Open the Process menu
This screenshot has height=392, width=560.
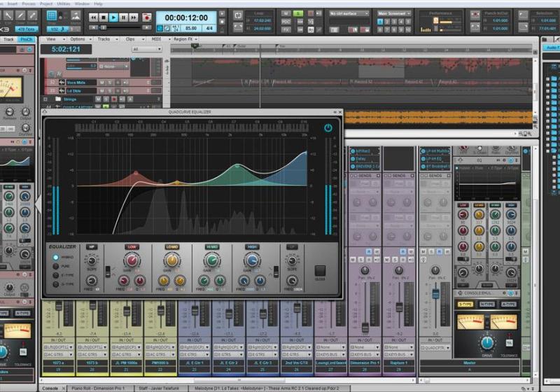[x=29, y=3]
